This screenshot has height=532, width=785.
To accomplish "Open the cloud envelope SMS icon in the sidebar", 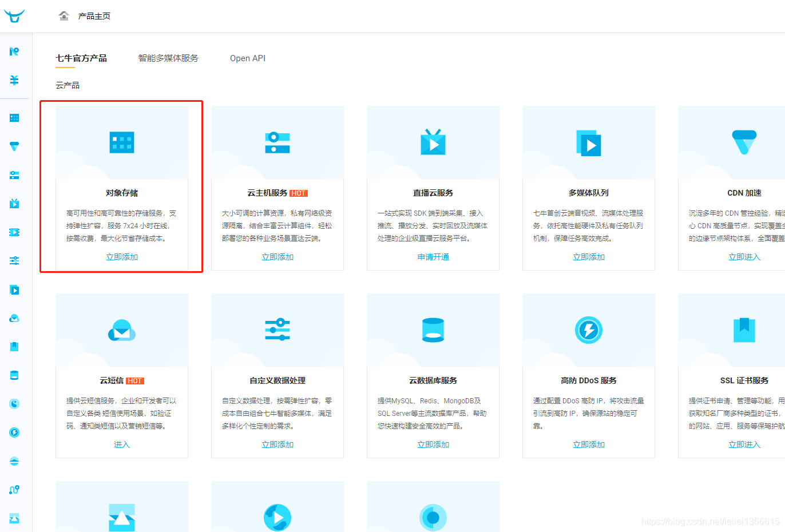I will (x=14, y=318).
